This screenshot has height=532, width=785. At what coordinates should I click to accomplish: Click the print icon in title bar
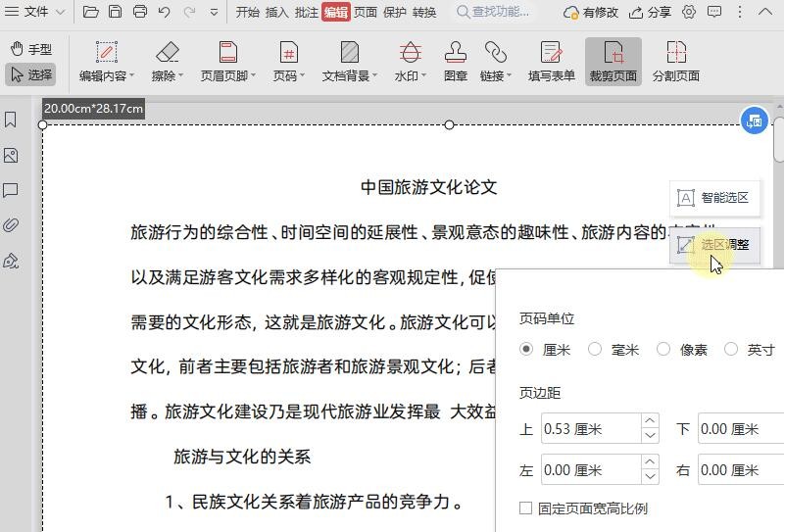click(140, 13)
